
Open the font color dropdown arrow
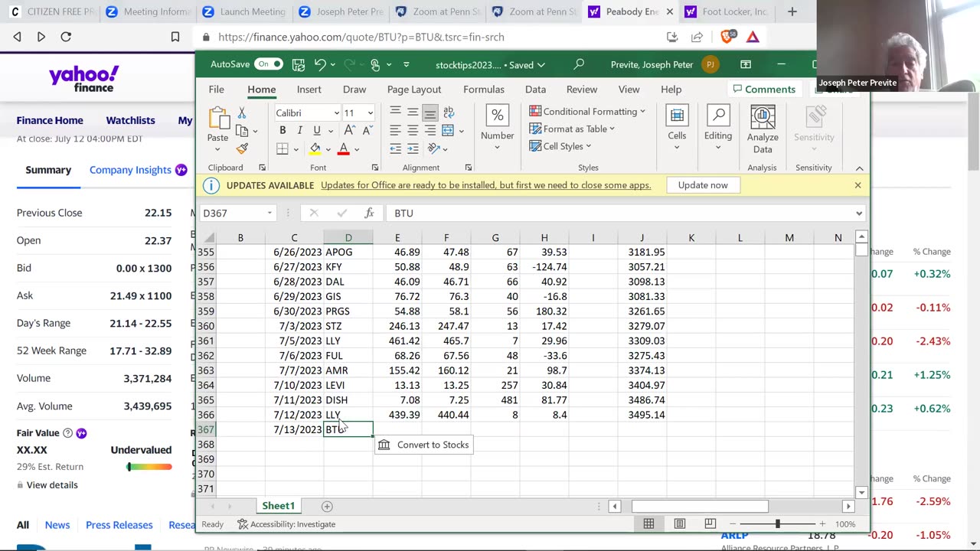(x=357, y=149)
